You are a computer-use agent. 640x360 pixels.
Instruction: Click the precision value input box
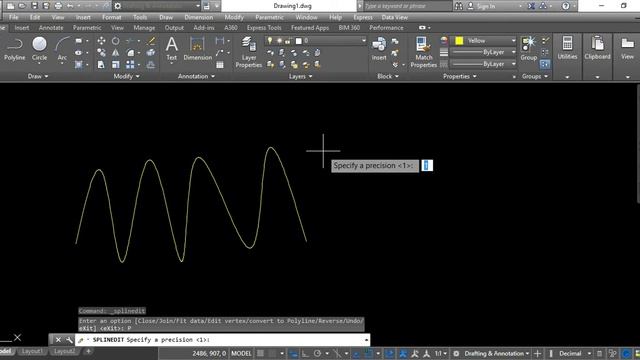(x=427, y=165)
